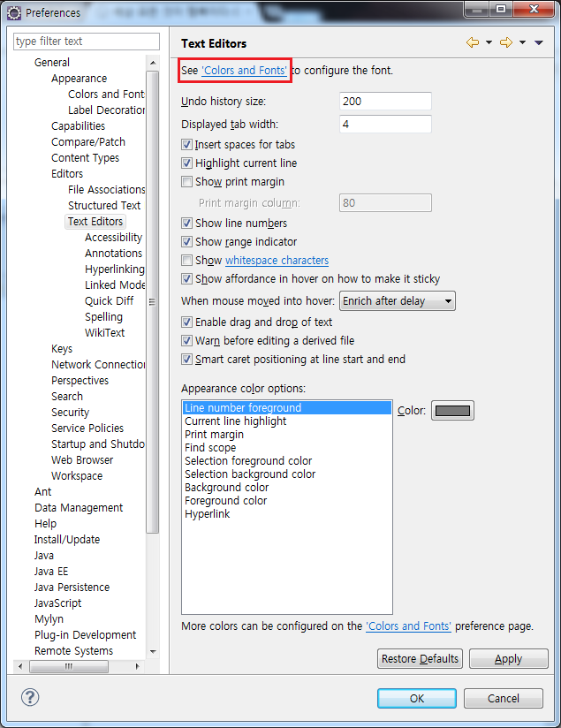Select Editors in the tree

tap(67, 174)
